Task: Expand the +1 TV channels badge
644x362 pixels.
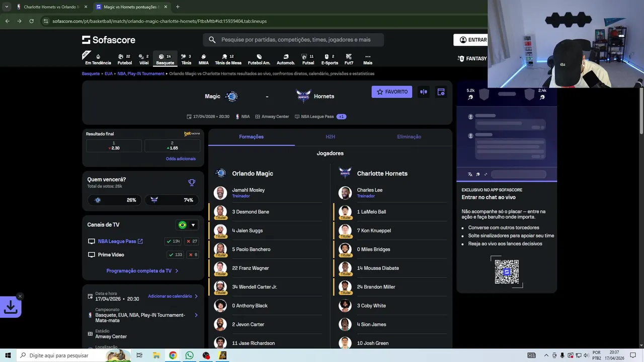Action: coord(342,117)
